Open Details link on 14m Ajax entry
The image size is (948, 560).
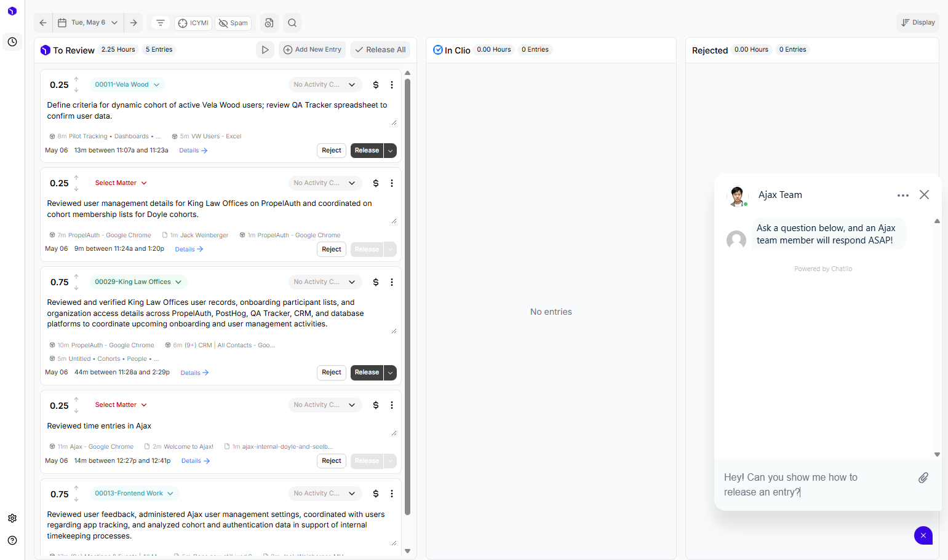[x=196, y=461]
